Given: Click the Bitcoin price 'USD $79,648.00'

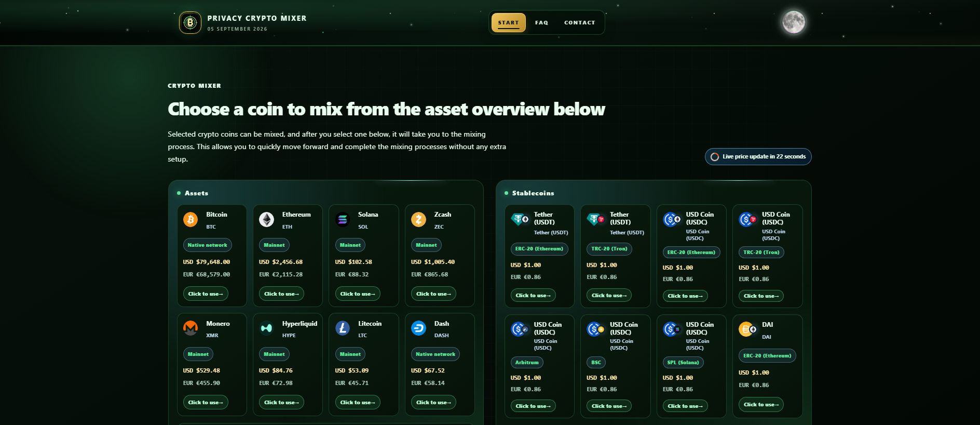Looking at the screenshot, I should (x=206, y=262).
